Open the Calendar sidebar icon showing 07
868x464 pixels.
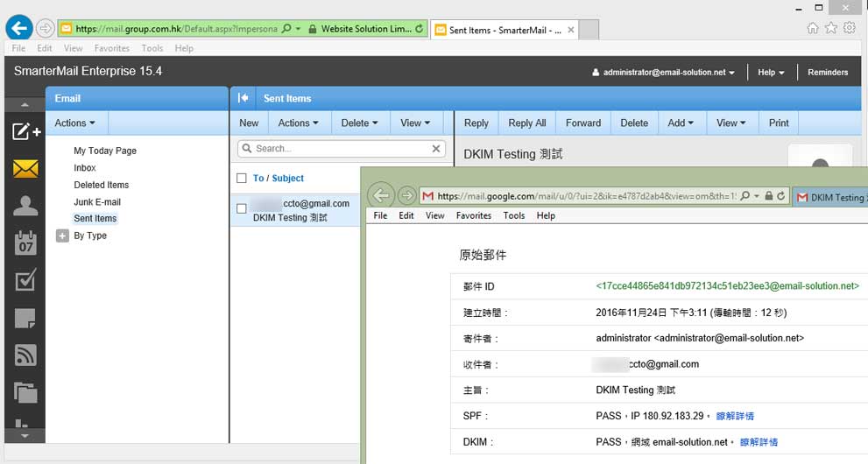pos(25,243)
